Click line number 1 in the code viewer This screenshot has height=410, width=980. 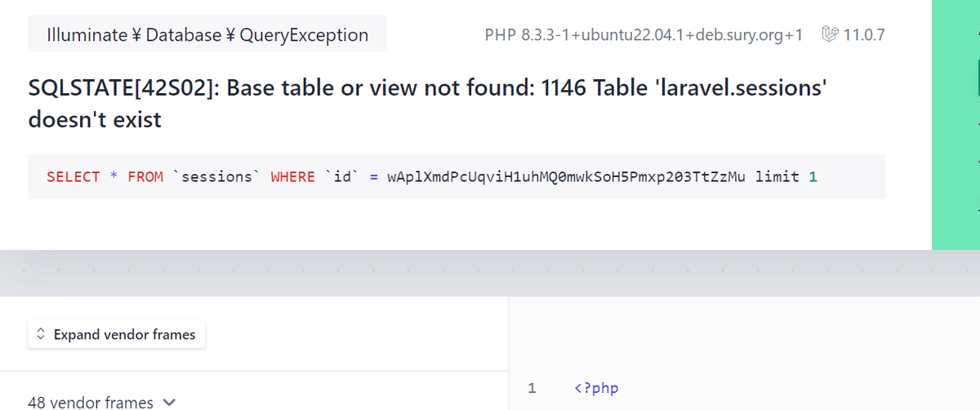click(x=532, y=388)
